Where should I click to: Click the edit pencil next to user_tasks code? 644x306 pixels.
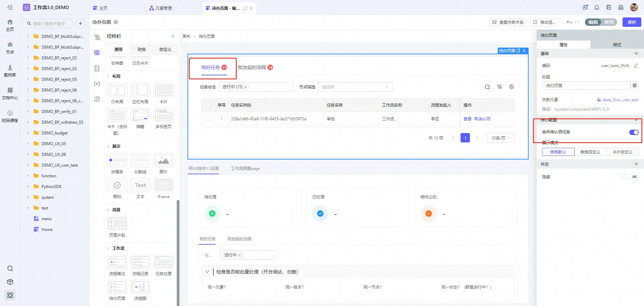[636, 66]
